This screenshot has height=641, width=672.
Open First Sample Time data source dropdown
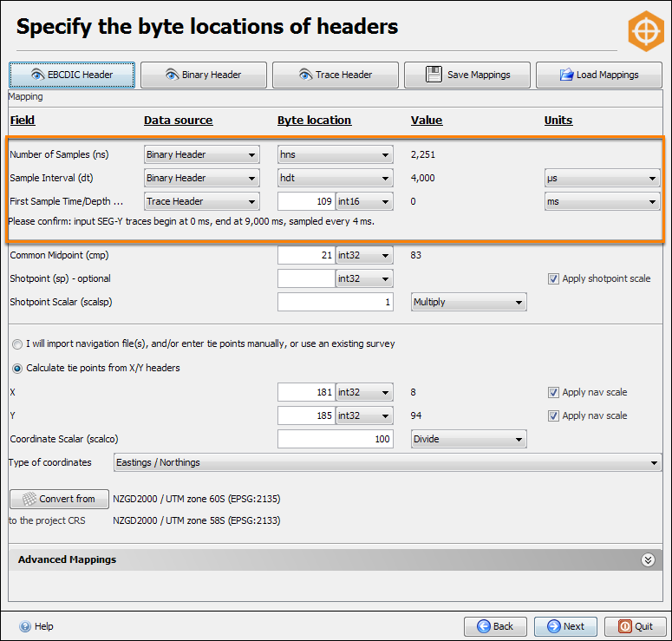point(202,201)
